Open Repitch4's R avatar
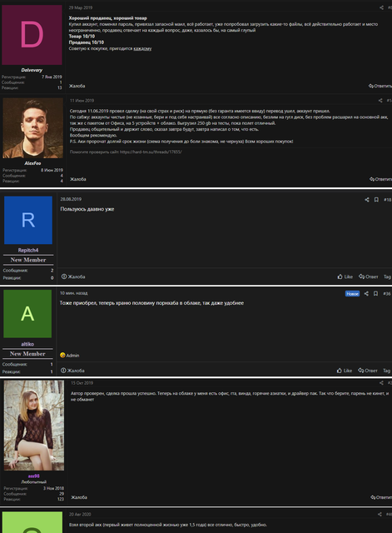Viewport: 392px width, 533px height. pos(28,220)
